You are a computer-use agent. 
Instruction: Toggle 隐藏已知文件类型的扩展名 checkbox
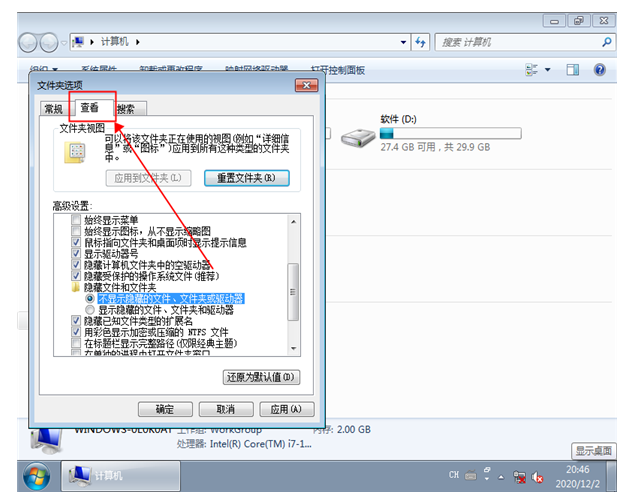tap(76, 321)
